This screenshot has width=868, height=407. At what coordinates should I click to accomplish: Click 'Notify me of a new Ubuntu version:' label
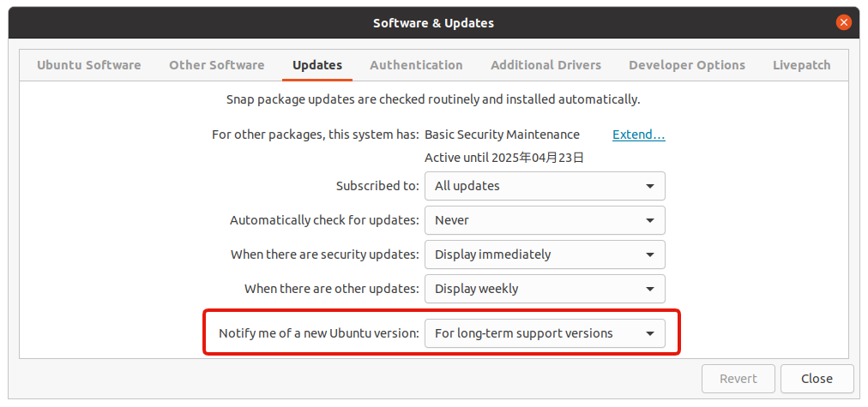tap(319, 333)
